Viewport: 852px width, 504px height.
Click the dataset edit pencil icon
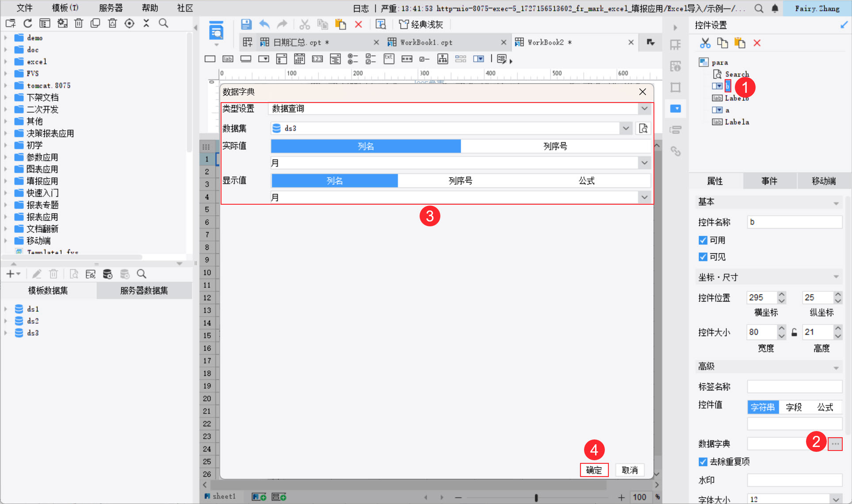point(37,274)
